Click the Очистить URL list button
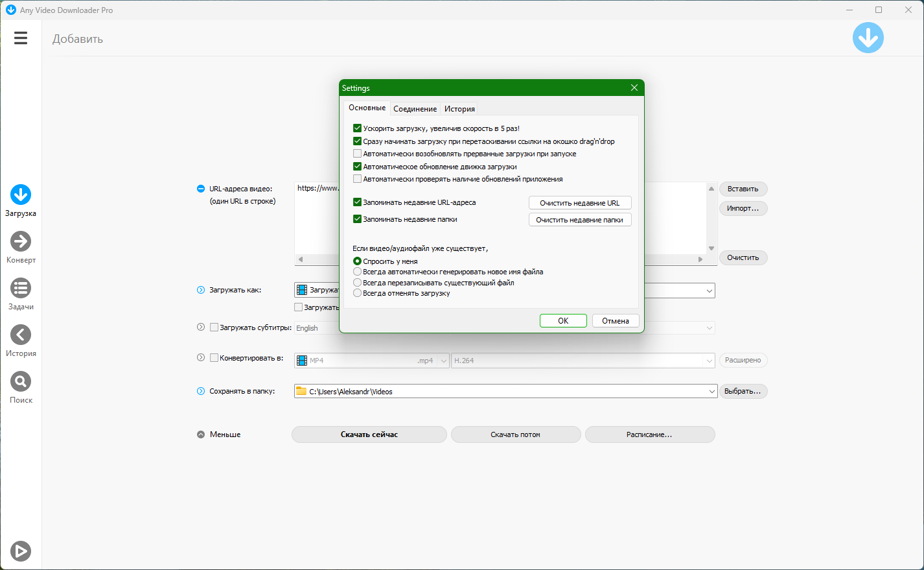 [x=743, y=257]
